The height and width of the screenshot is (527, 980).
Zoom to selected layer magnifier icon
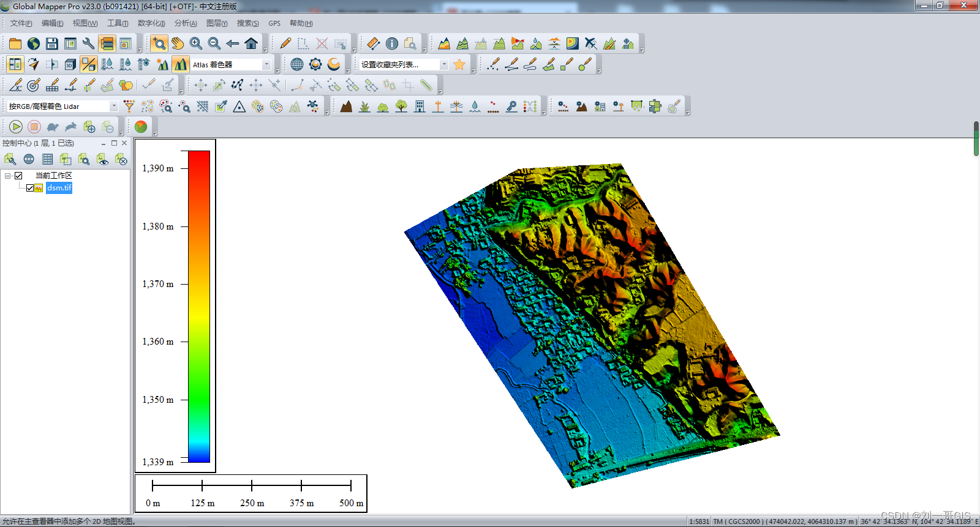[84, 159]
